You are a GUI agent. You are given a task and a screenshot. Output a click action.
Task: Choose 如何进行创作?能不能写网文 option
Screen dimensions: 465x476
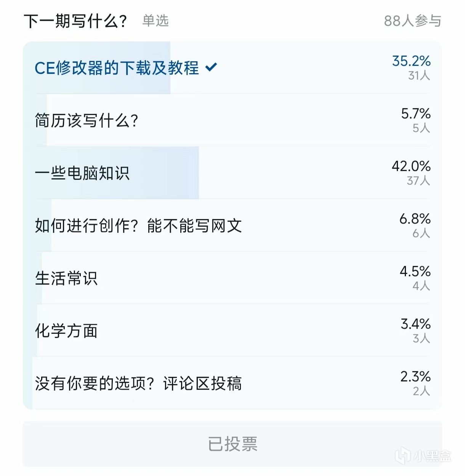(x=232, y=226)
